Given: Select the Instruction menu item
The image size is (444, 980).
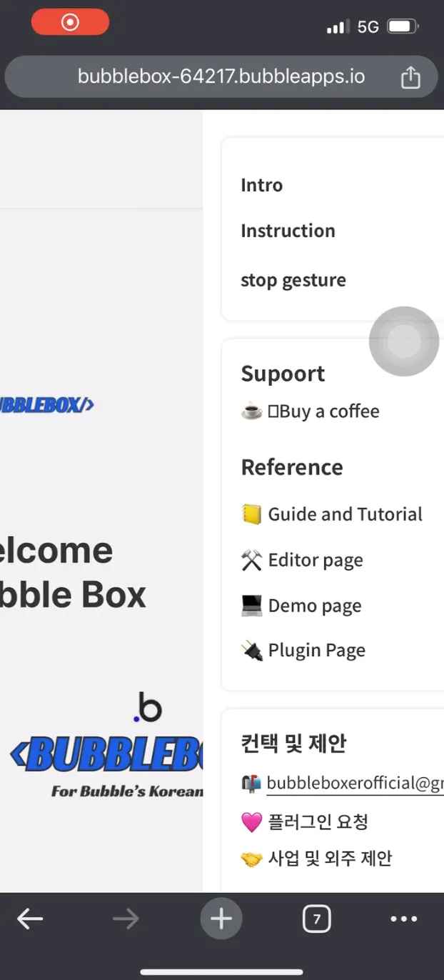Looking at the screenshot, I should click(288, 231).
